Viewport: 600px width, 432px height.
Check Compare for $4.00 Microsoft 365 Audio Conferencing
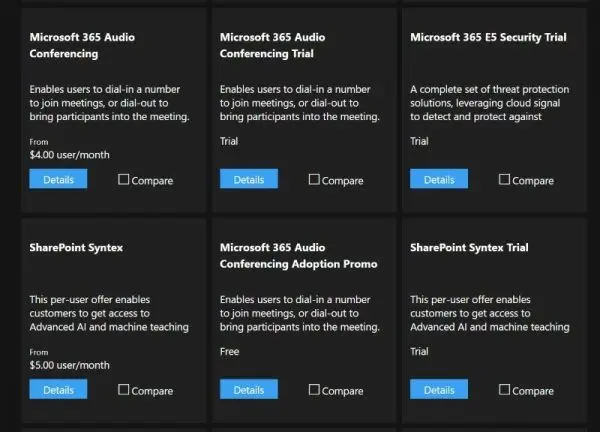(124, 180)
